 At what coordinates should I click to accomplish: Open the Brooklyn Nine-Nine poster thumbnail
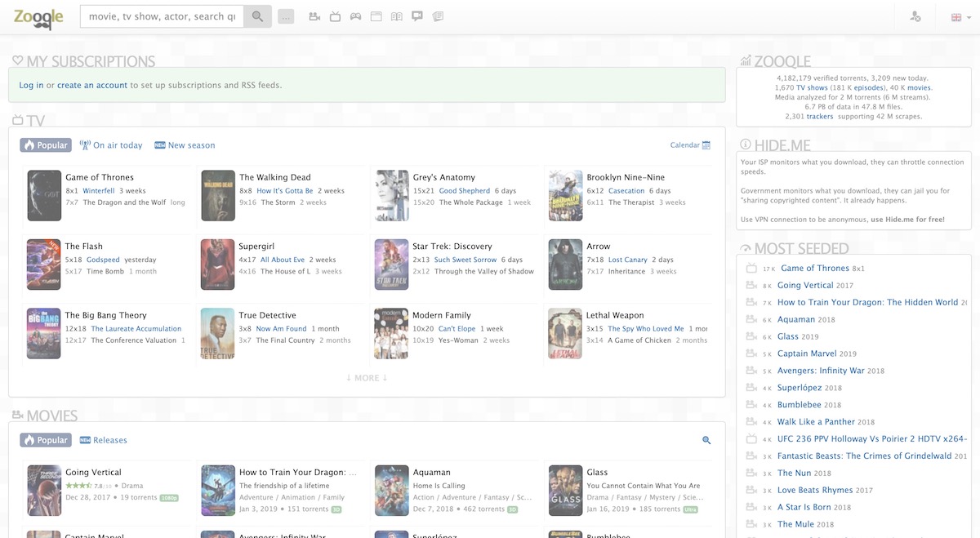(x=565, y=196)
